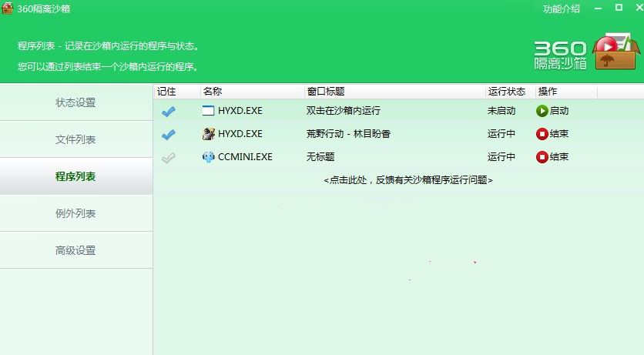Maximize the 360隔离沙箱 window

pyautogui.click(x=619, y=8)
